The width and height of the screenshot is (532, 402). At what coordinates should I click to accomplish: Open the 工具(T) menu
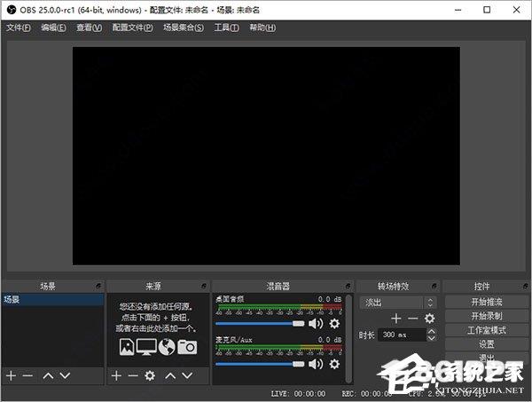226,28
